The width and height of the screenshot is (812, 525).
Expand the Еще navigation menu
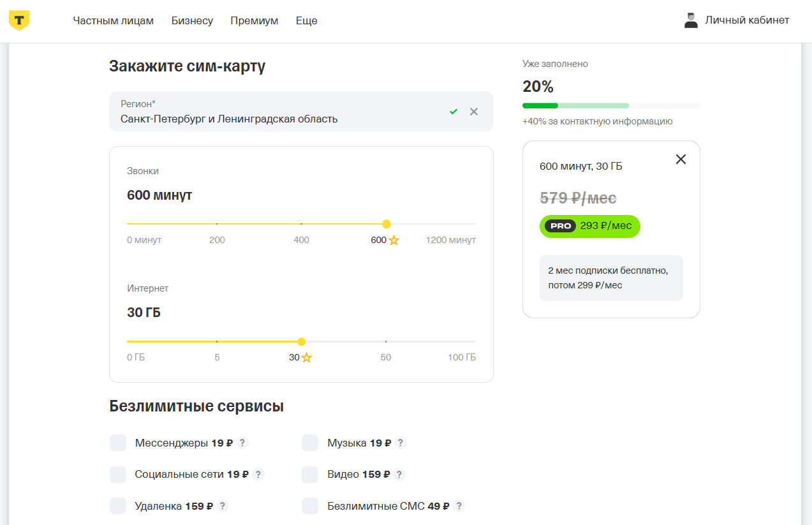[307, 20]
